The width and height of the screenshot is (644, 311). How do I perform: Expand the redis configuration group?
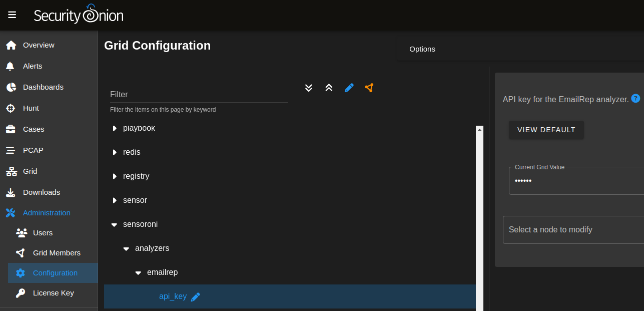114,152
